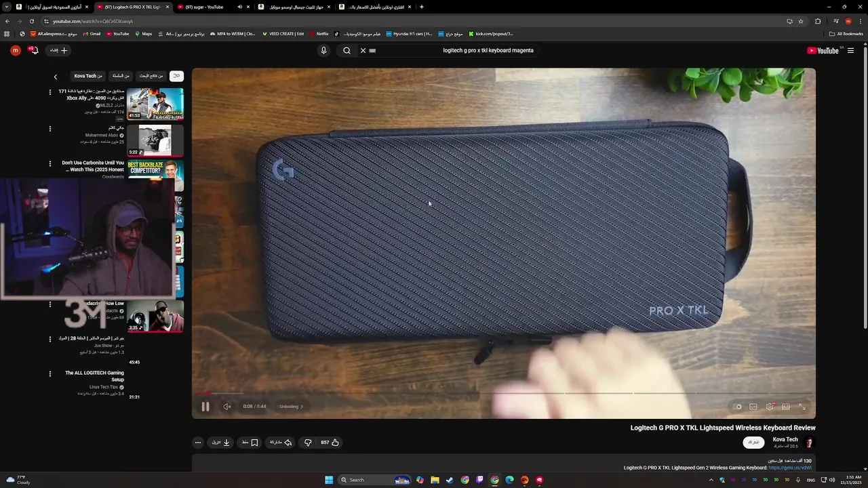This screenshot has width=868, height=488.
Task: Open the account avatar menu on YouTube
Action: point(15,50)
